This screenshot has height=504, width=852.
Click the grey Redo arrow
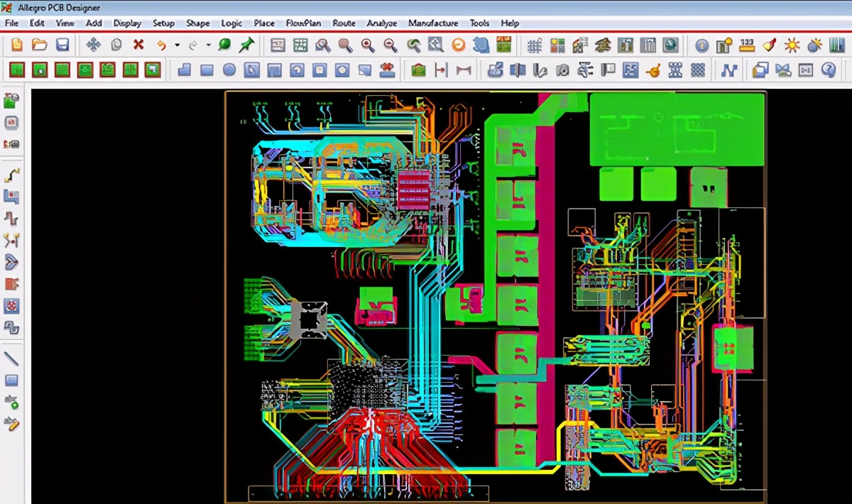(193, 45)
